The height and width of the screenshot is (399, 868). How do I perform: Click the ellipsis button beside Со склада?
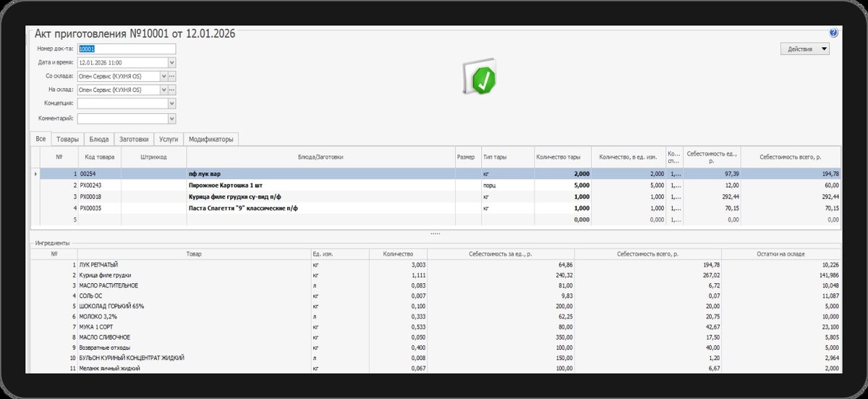172,76
